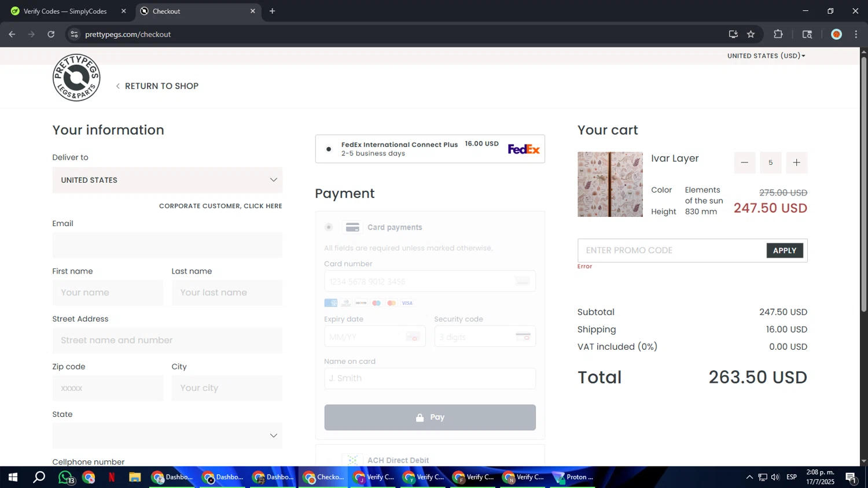Viewport: 868px width, 488px height.
Task: View site information icon in address bar
Action: click(74, 34)
